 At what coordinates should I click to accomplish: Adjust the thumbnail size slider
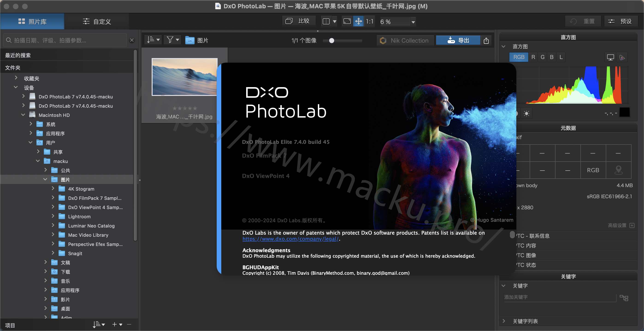(331, 41)
